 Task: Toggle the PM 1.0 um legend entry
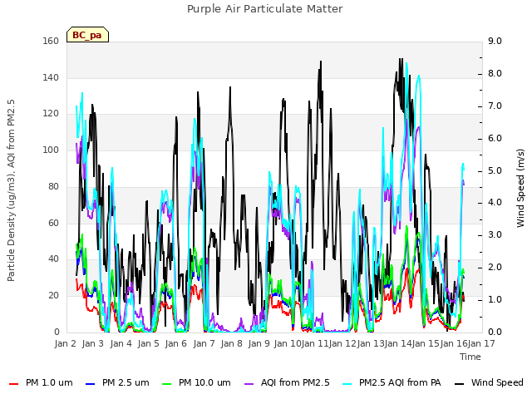tap(41, 382)
